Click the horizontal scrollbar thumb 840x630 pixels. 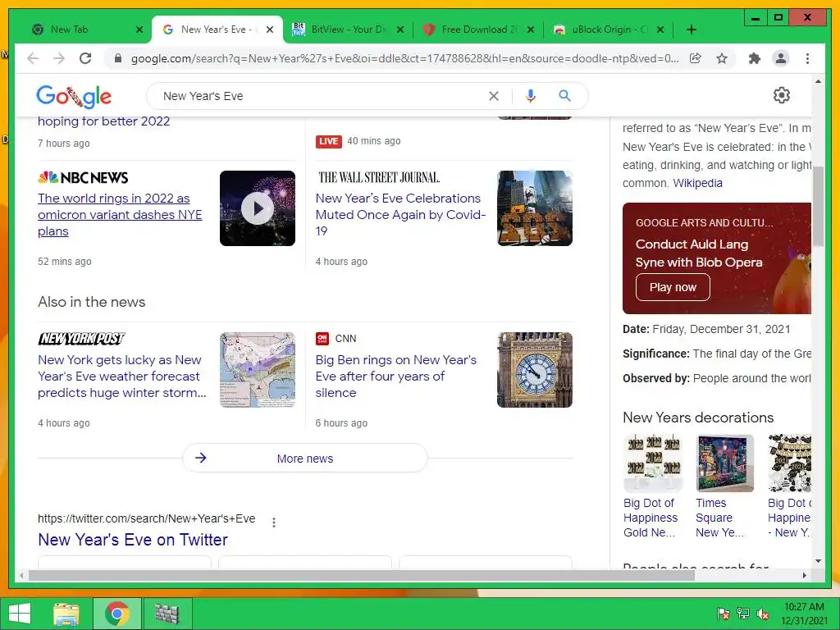362,575
